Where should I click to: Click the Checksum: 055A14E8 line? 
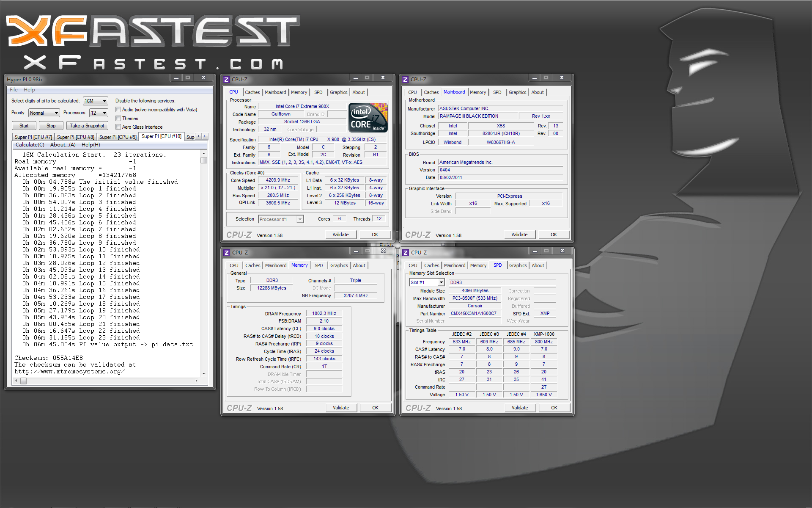(x=49, y=358)
